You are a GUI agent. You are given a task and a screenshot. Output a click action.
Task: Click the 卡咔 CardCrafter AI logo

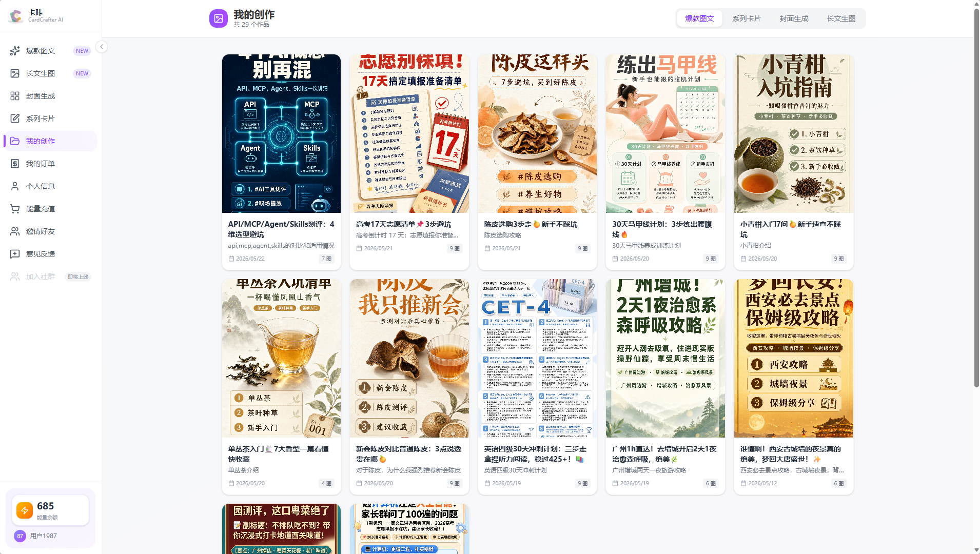pyautogui.click(x=36, y=16)
